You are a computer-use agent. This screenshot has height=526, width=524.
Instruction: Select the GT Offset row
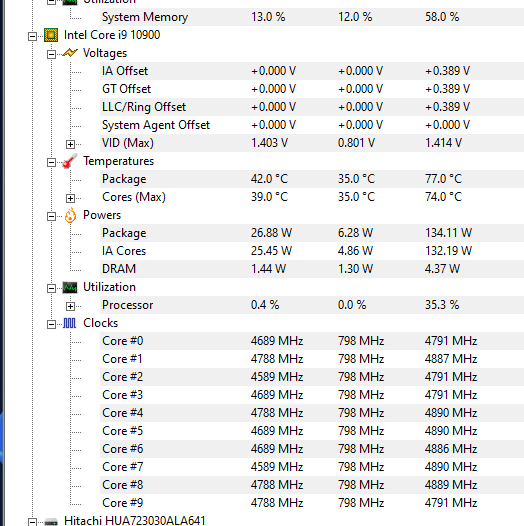pyautogui.click(x=312, y=89)
